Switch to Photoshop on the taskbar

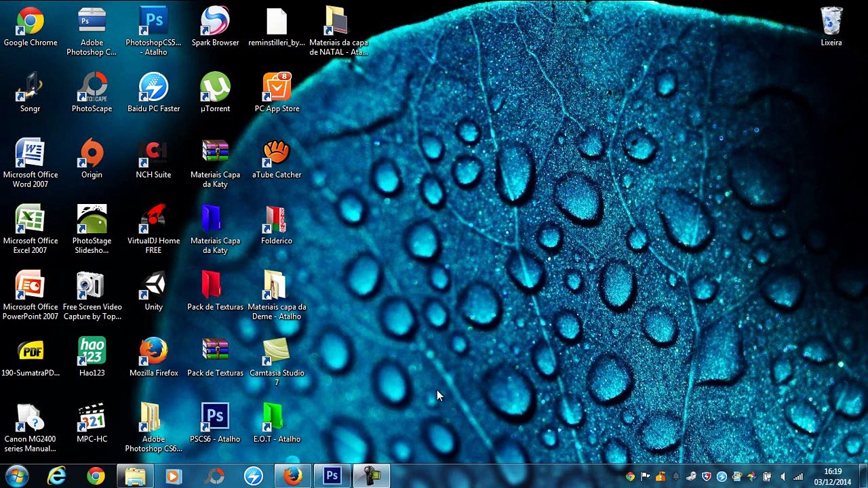point(332,476)
